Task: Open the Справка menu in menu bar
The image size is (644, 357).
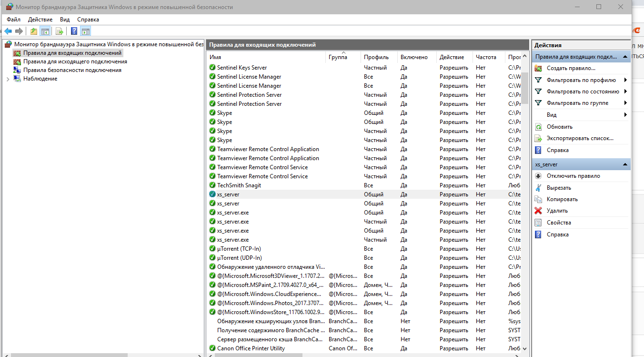Action: click(88, 20)
